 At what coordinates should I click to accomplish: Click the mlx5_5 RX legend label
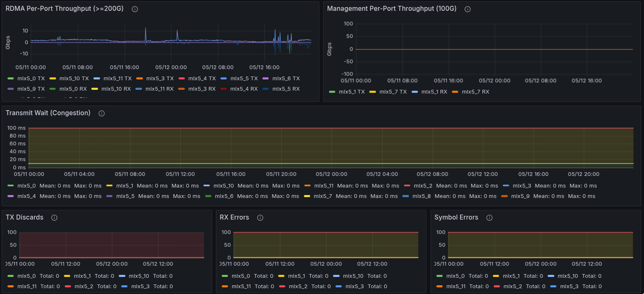(x=286, y=89)
